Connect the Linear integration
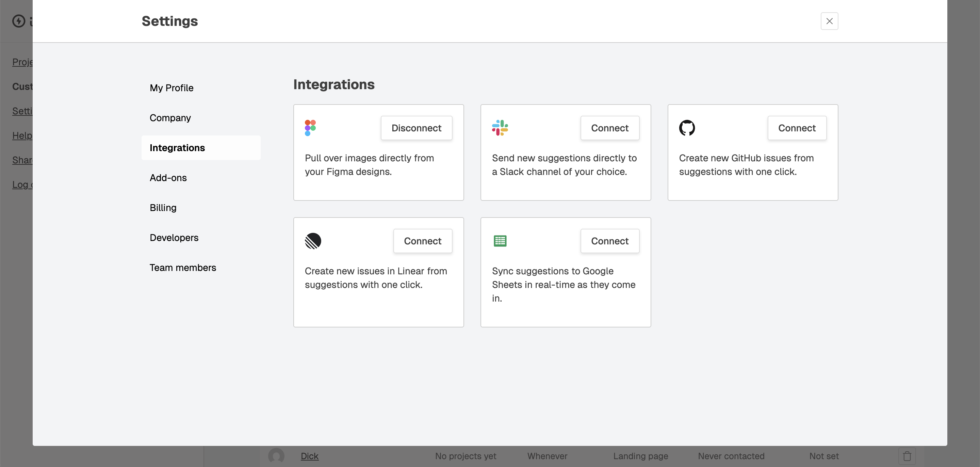The height and width of the screenshot is (467, 980). (422, 241)
